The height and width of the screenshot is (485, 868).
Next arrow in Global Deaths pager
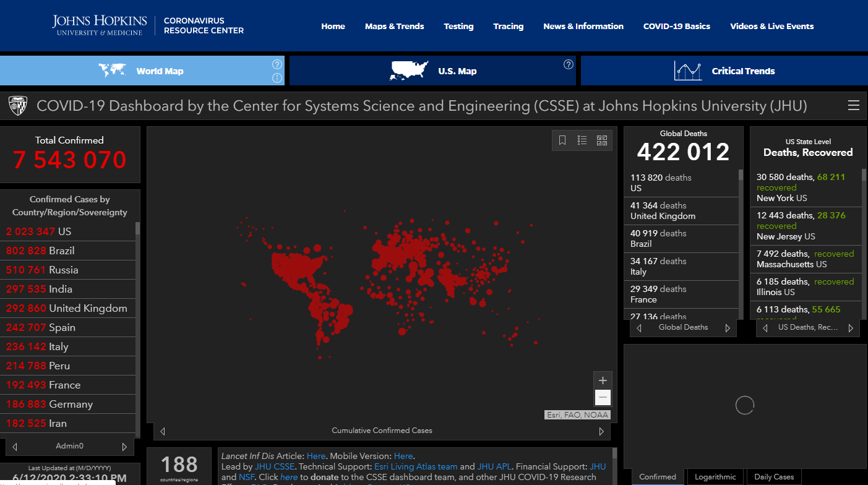(728, 328)
